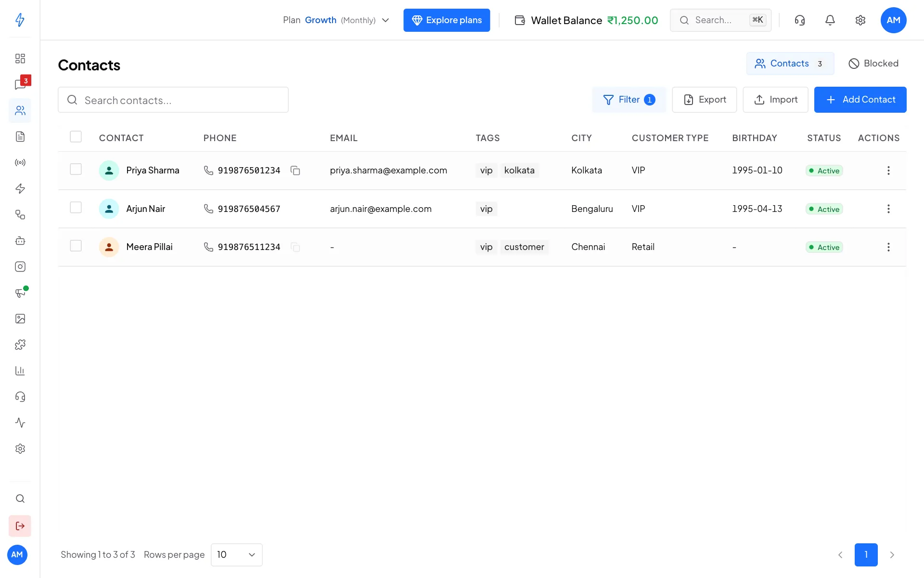Switch to the Blocked tab
Viewport: 924px width, 578px height.
click(x=873, y=64)
